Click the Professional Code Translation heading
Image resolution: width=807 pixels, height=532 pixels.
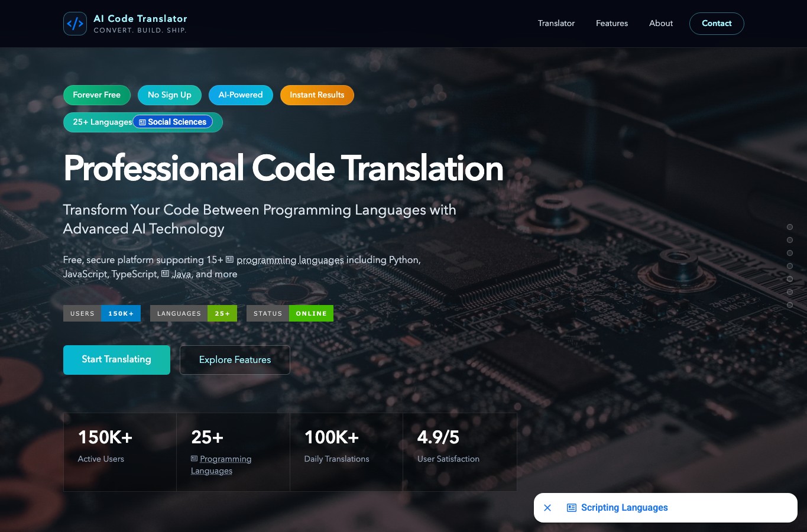(x=283, y=168)
